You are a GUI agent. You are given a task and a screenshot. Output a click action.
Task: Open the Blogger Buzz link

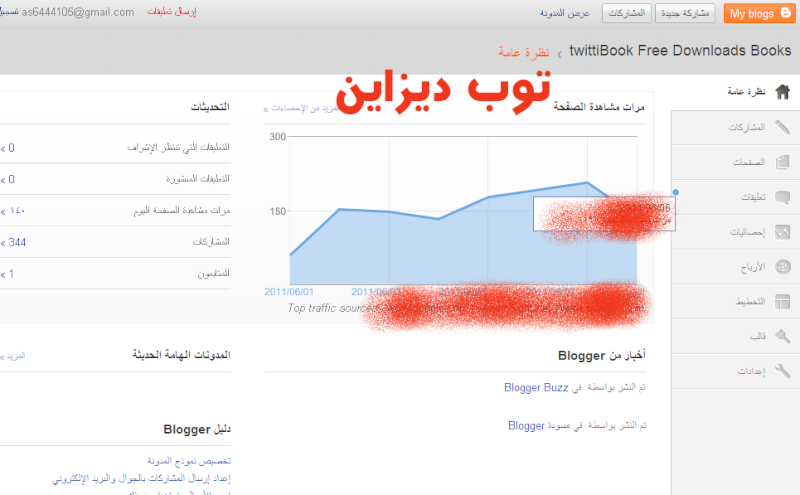point(536,388)
